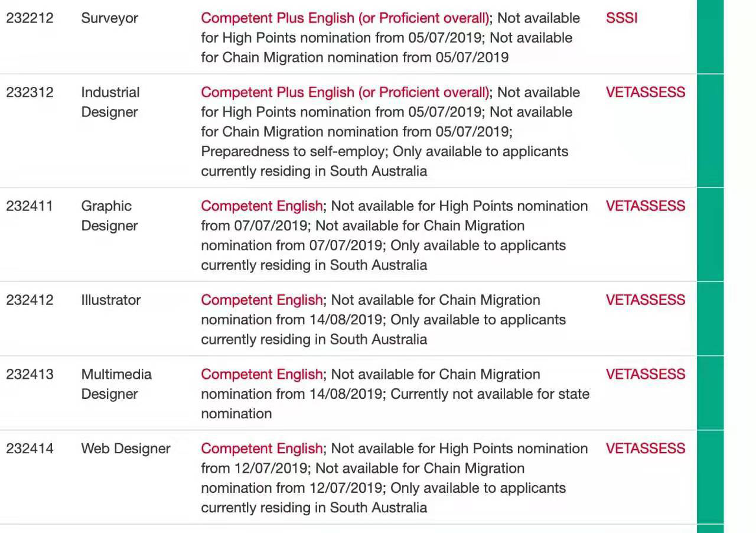Click VETASSESS link in Industrial Designer row
Viewport: 756px width, 533px height.
click(645, 93)
